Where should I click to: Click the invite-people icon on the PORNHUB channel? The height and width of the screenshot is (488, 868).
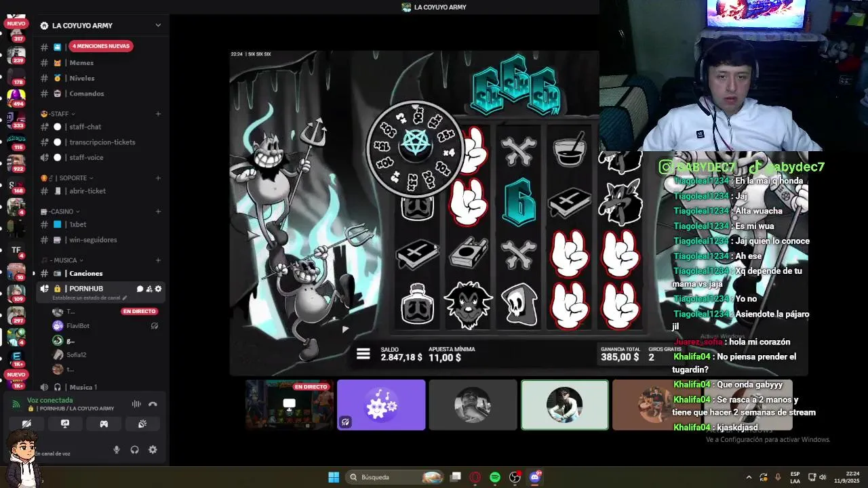click(149, 289)
